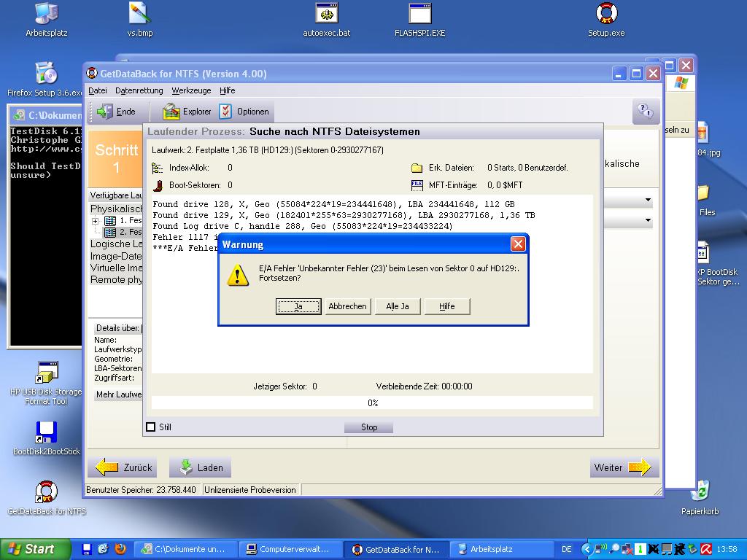Open lower dropdown arrow in background window
The image size is (747, 560).
click(648, 220)
